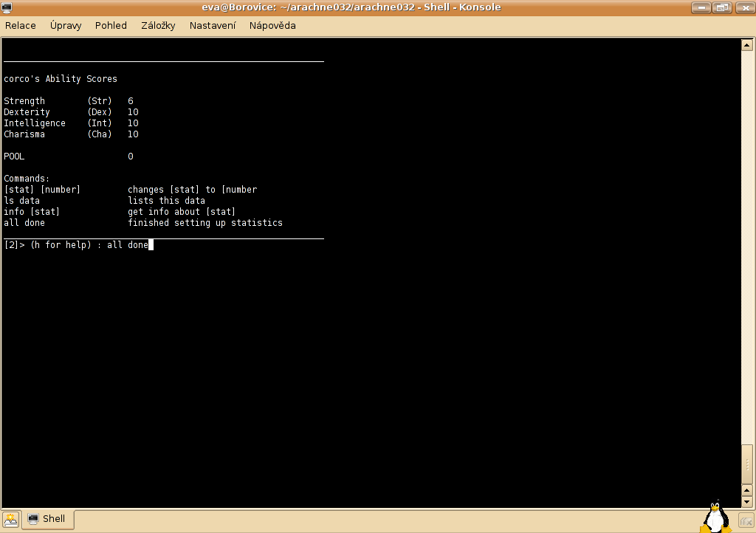Restore the Konsole window size
This screenshot has width=756, height=533.
[721, 7]
